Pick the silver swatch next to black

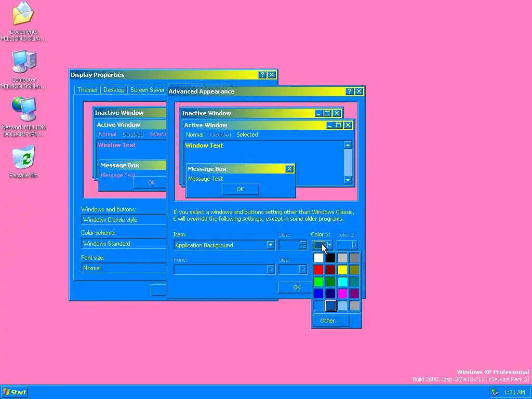tap(342, 258)
